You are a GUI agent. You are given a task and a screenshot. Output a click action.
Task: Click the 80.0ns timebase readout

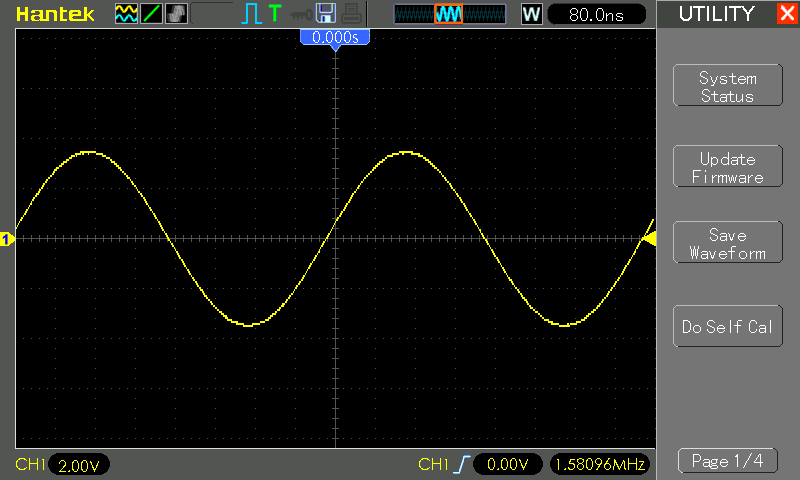598,14
